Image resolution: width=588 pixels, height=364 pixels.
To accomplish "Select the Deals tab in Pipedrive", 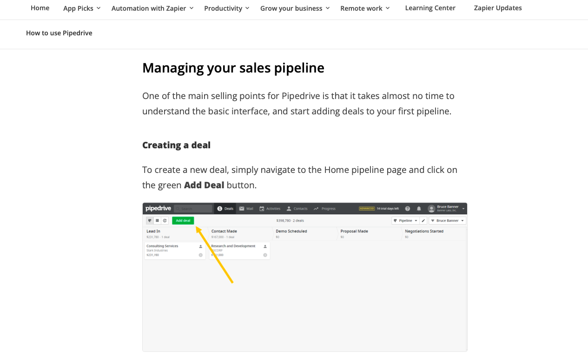I will tap(225, 209).
